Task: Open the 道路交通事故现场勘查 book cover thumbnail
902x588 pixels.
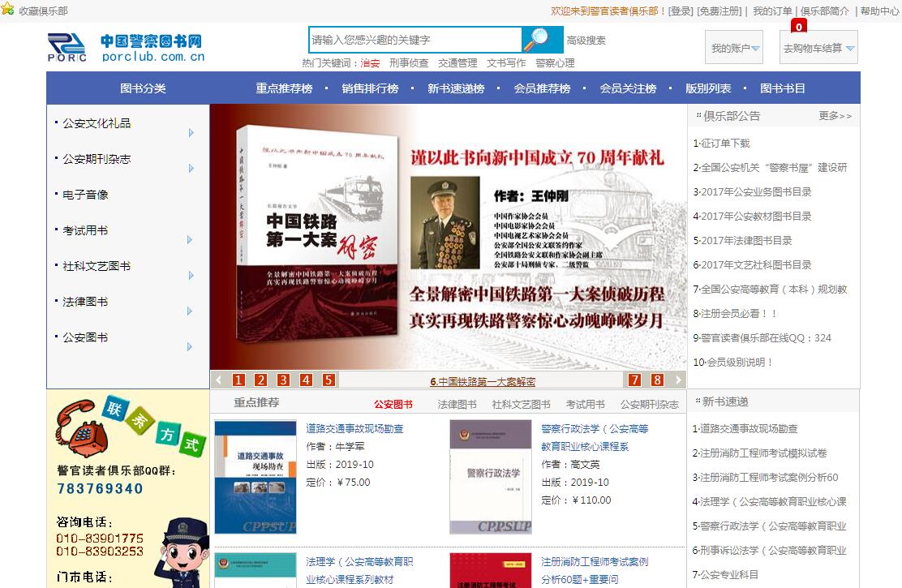Action: tap(255, 477)
